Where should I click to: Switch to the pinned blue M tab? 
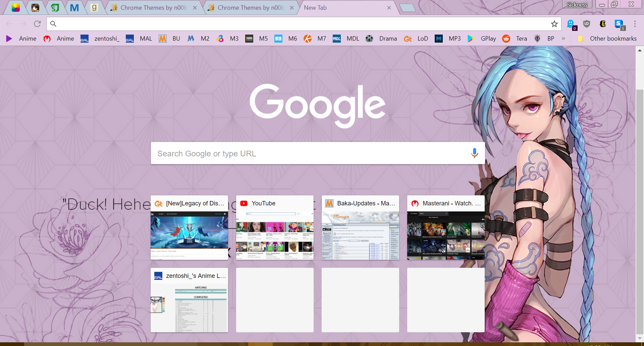point(74,7)
